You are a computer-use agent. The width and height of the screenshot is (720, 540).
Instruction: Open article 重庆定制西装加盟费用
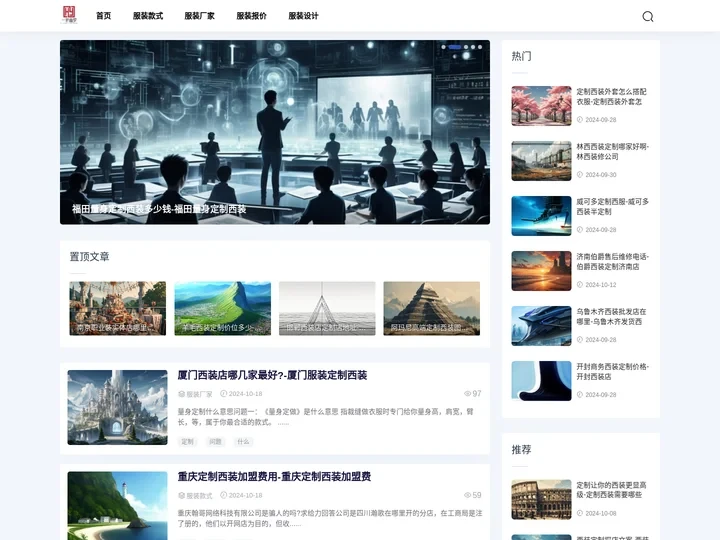274,477
